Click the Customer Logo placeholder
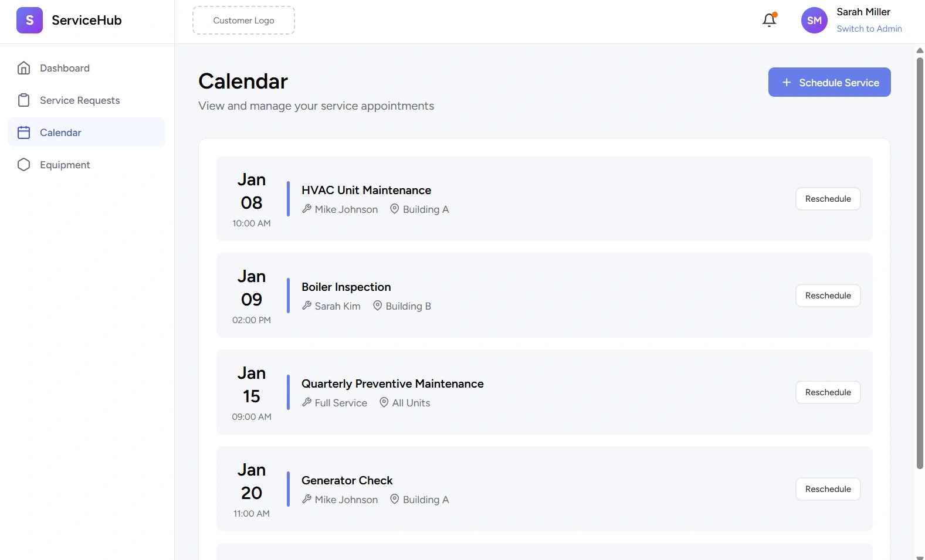 pyautogui.click(x=243, y=21)
